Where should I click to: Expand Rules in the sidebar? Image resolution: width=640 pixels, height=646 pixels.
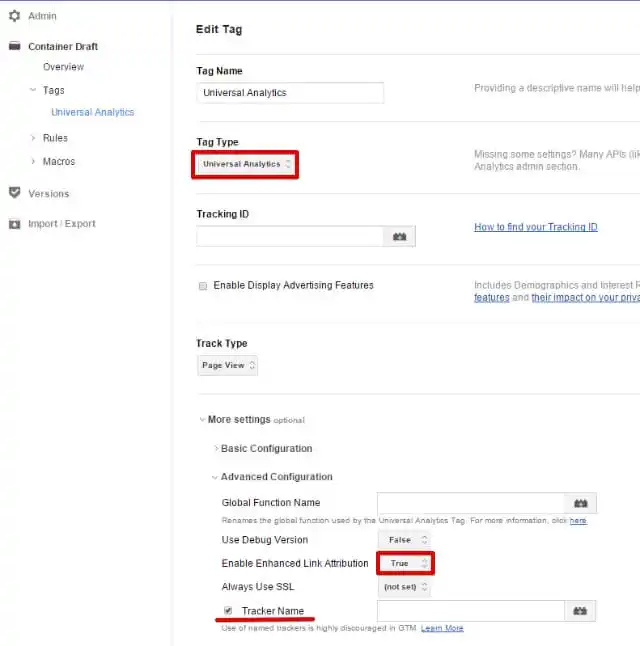[x=55, y=138]
